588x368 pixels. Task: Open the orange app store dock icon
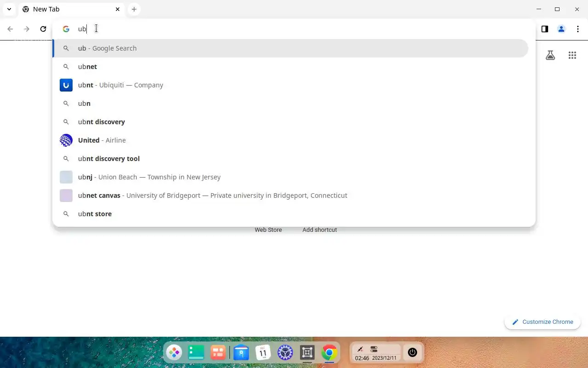[218, 353]
